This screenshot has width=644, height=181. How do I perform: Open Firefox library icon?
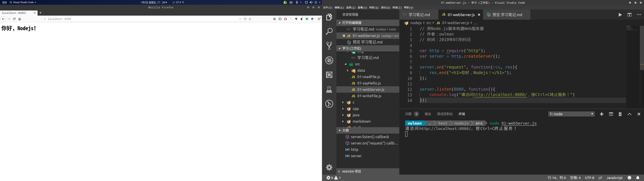click(x=275, y=19)
